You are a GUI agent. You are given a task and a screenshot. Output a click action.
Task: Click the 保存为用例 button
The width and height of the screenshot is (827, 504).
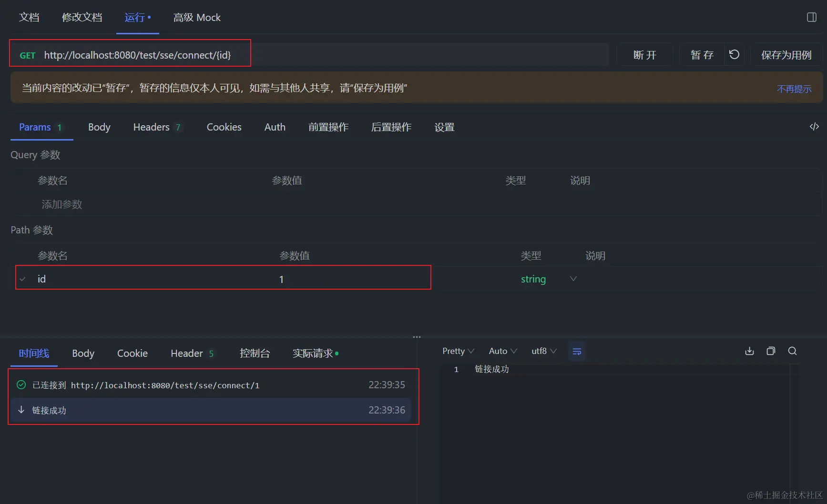click(786, 55)
